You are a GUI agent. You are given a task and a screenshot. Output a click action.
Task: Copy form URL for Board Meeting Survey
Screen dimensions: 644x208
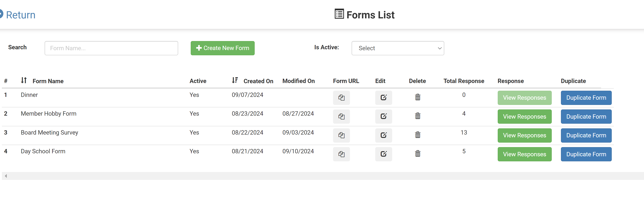(341, 135)
